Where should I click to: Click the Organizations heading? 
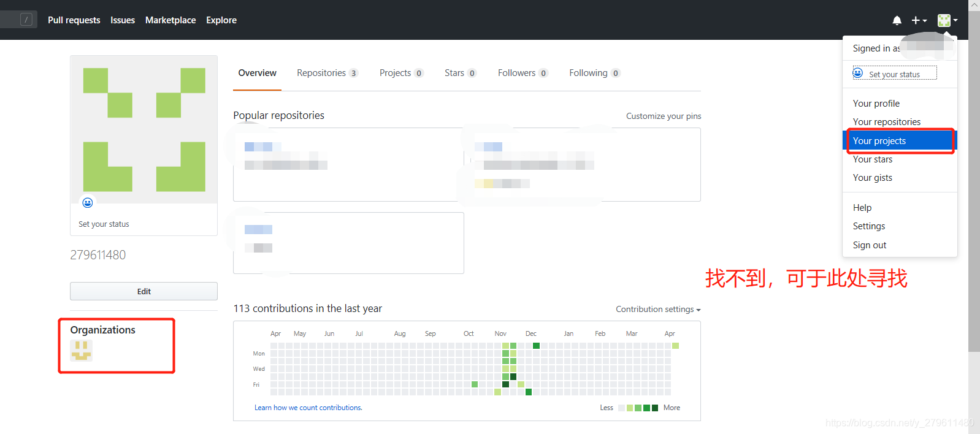pos(102,330)
